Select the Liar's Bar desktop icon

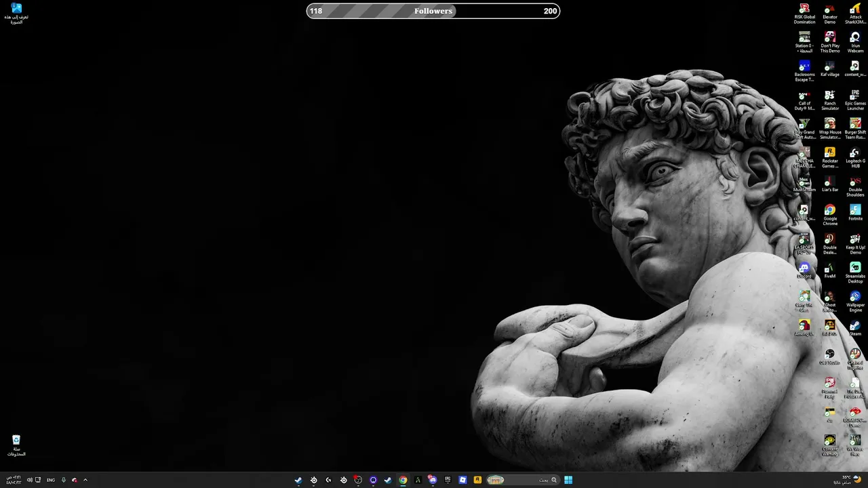pos(830,184)
